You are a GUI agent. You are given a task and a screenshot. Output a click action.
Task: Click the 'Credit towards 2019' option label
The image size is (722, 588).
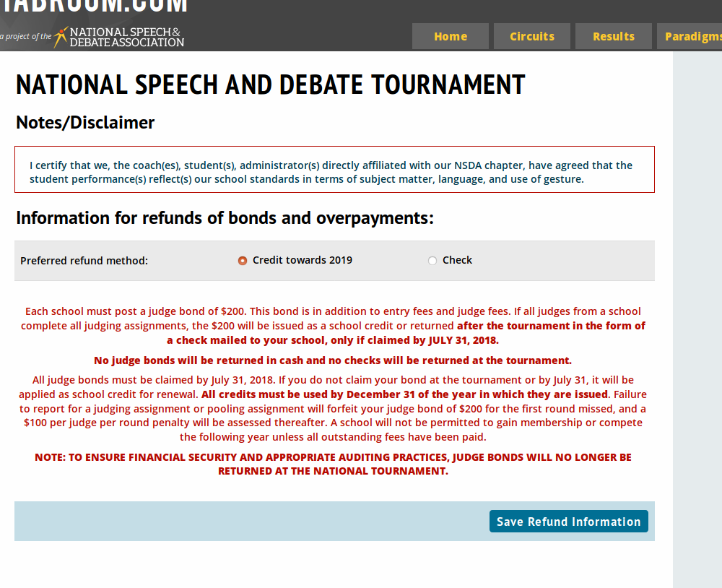pyautogui.click(x=303, y=260)
